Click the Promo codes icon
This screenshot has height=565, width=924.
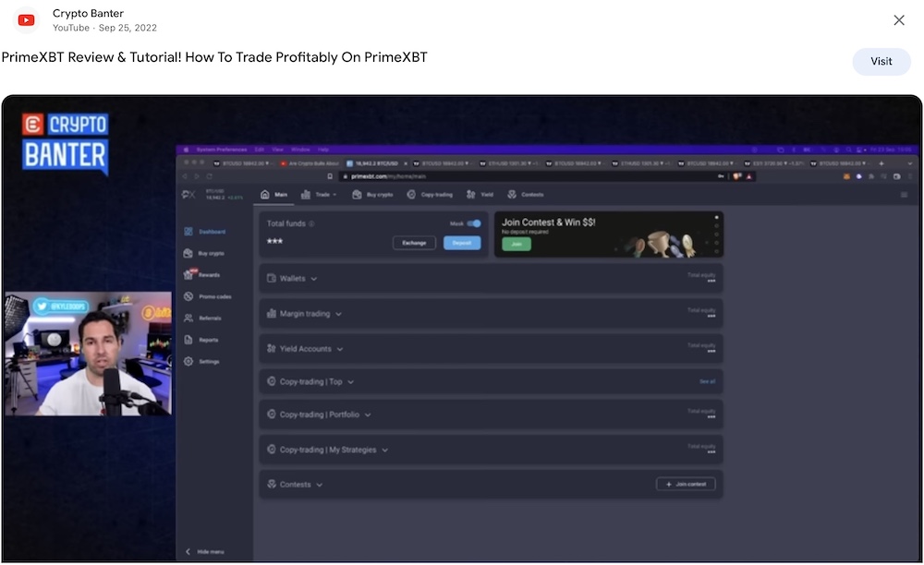[188, 296]
